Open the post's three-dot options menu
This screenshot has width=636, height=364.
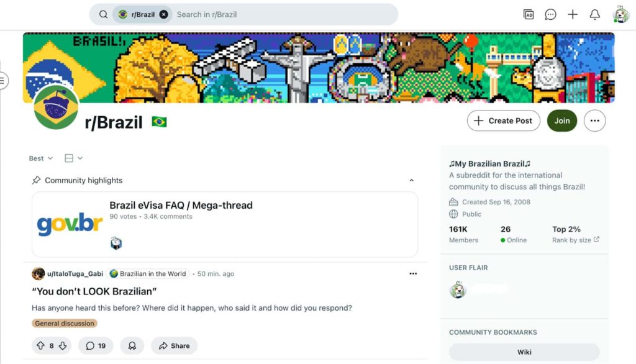[413, 273]
